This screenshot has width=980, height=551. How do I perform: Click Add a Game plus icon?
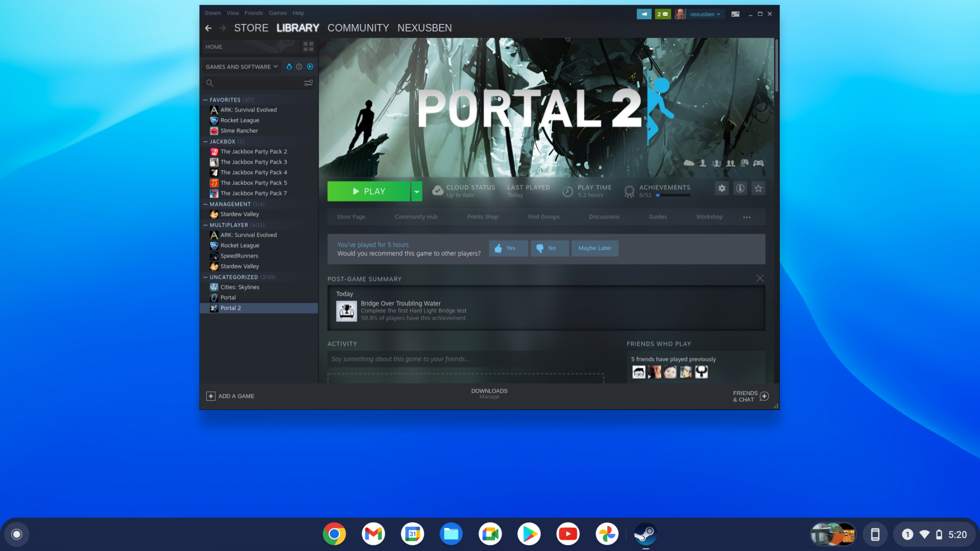(211, 397)
